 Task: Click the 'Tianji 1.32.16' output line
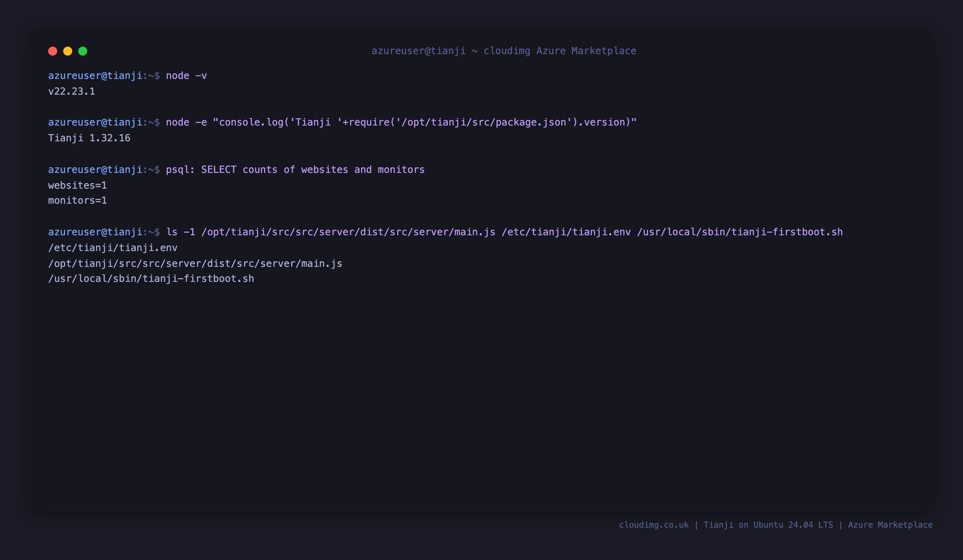click(89, 138)
